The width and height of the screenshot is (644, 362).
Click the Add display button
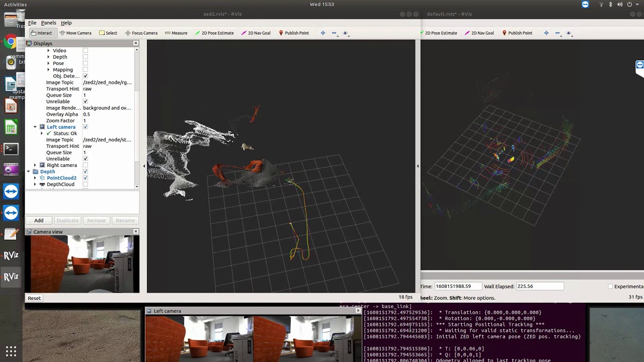(x=39, y=220)
